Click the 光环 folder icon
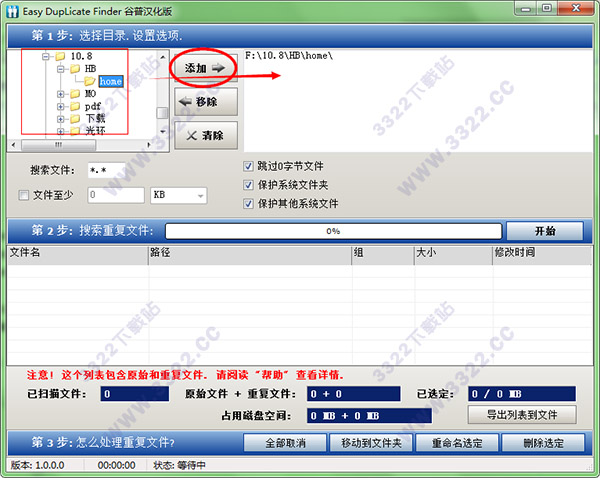The width and height of the screenshot is (600, 478). [x=75, y=131]
